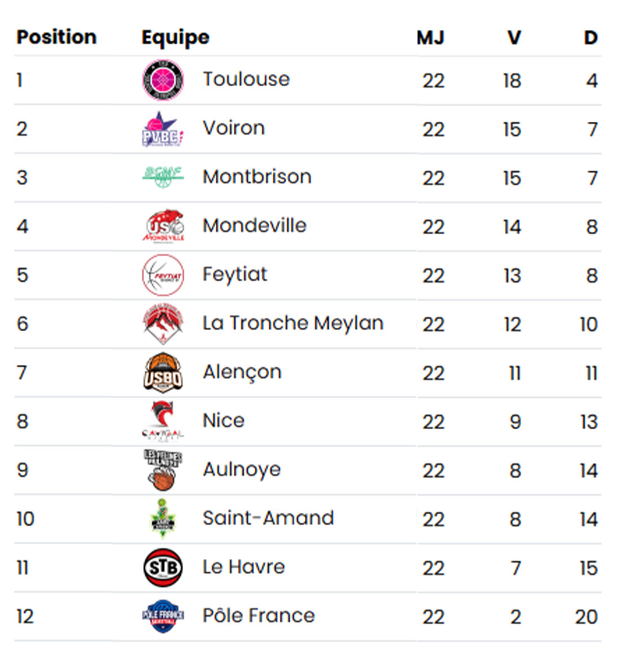
Task: Click the Voiron PVBC logo
Action: [x=163, y=129]
